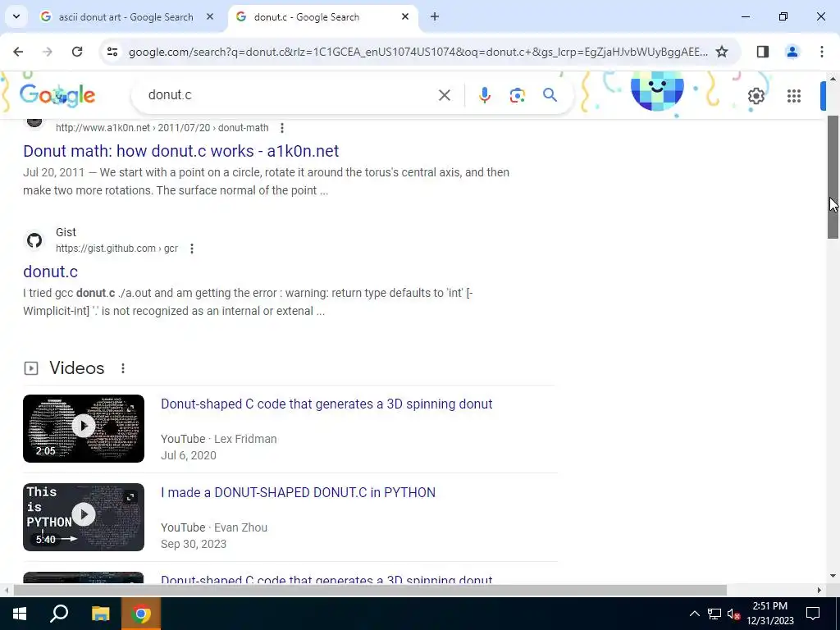This screenshot has height=630, width=840.
Task: Click the Google logo
Action: [x=57, y=95]
